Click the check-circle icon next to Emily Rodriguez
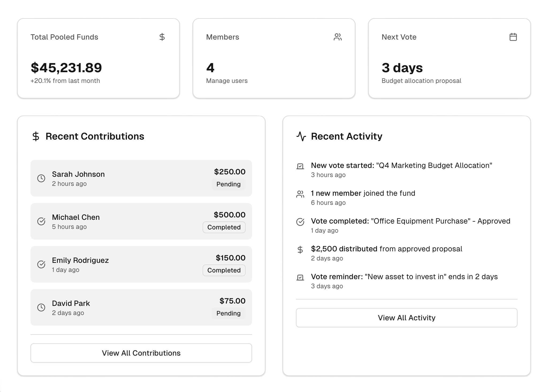548x392 pixels. (x=41, y=264)
